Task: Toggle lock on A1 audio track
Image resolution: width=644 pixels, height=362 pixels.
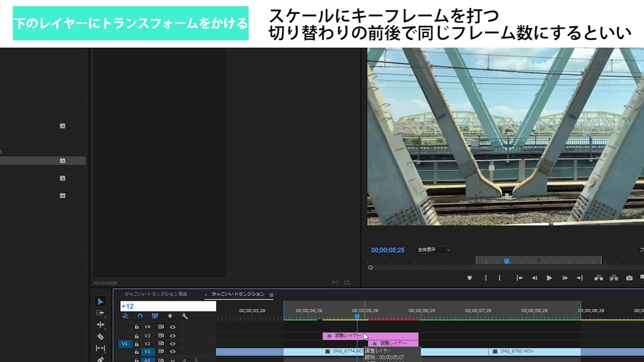Action: [136, 360]
